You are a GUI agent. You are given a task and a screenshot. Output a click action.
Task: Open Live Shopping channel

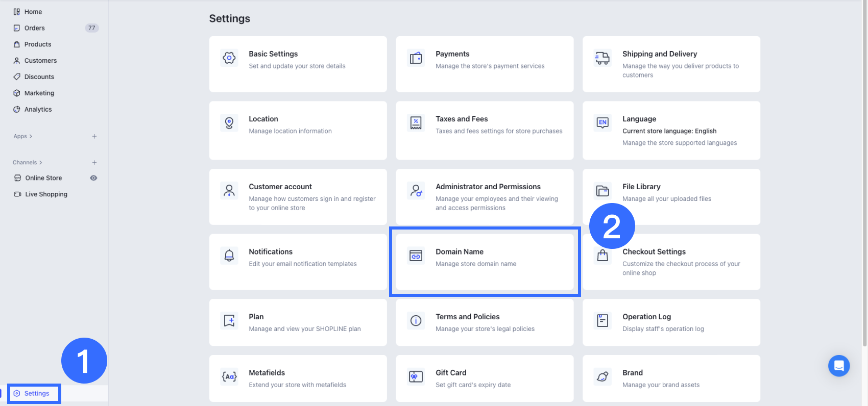[x=46, y=194]
